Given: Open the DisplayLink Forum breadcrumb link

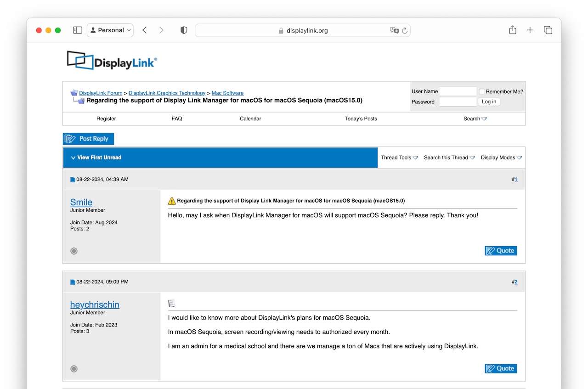Looking at the screenshot, I should 101,93.
